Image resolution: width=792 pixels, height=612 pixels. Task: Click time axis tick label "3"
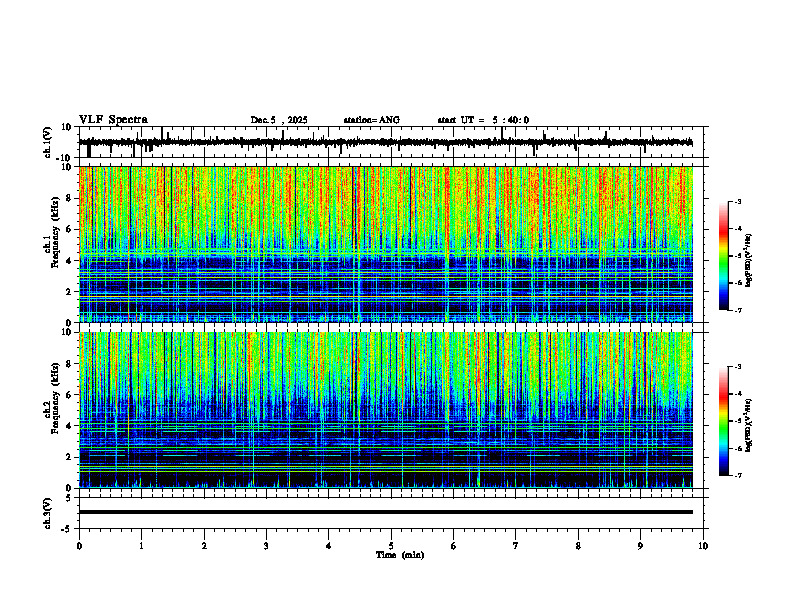coord(266,546)
